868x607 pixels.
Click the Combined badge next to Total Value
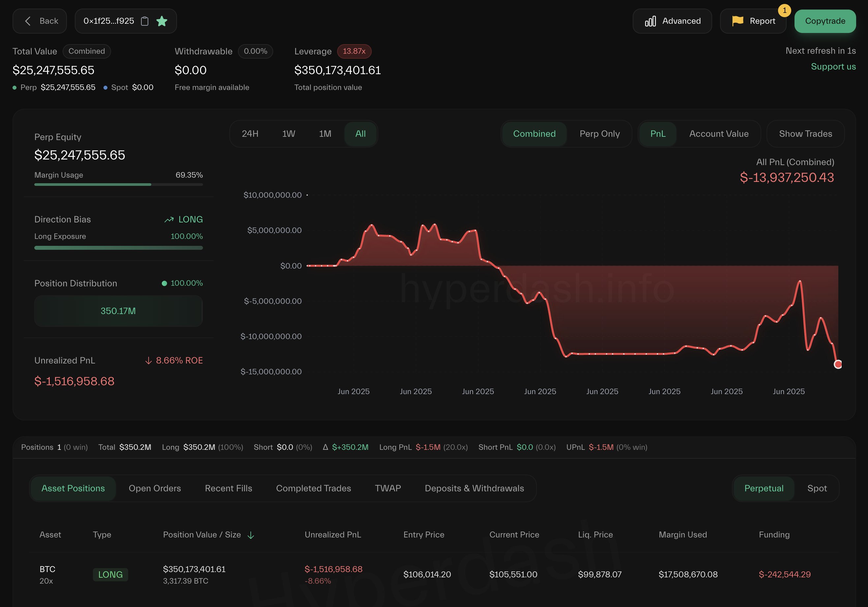pos(87,51)
